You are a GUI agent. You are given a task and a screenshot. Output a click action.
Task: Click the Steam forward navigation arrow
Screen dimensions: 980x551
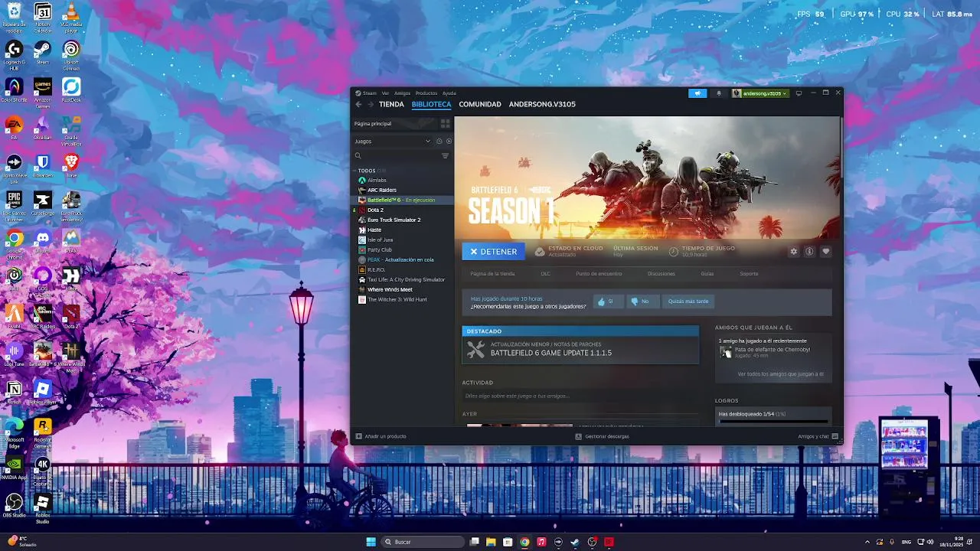coord(371,104)
